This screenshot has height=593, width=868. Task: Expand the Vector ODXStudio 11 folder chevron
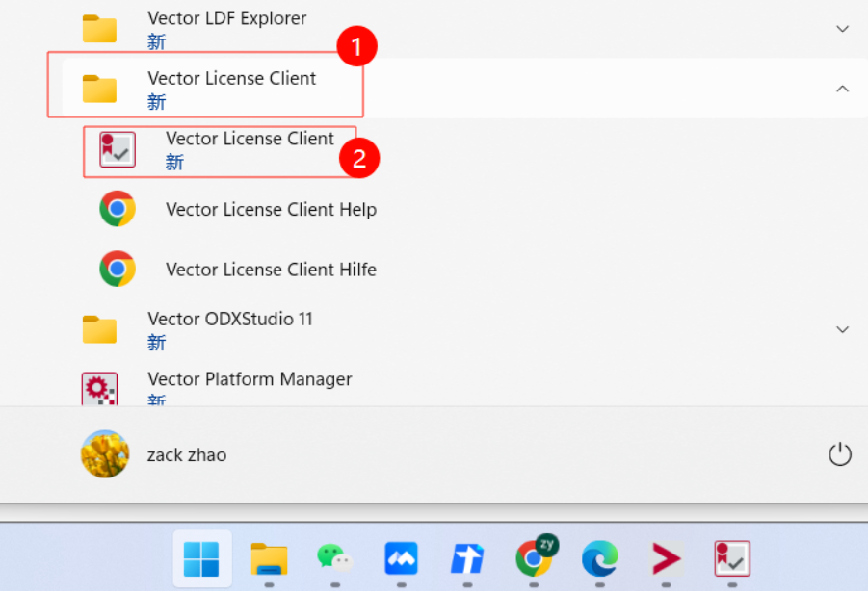[843, 329]
